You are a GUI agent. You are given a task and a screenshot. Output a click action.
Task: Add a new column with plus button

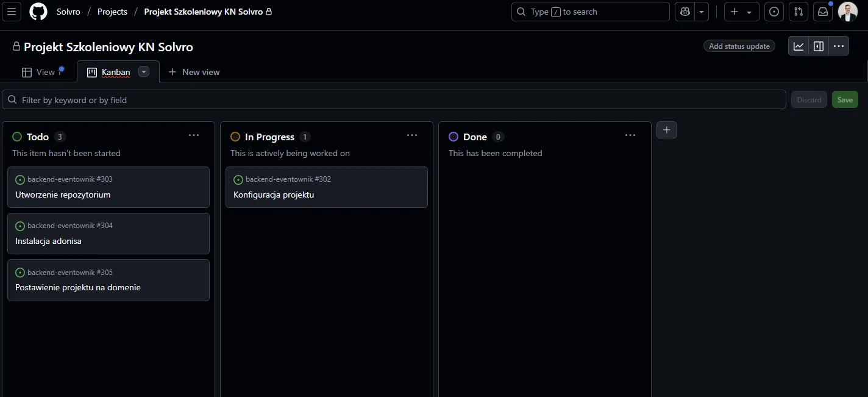pyautogui.click(x=666, y=130)
